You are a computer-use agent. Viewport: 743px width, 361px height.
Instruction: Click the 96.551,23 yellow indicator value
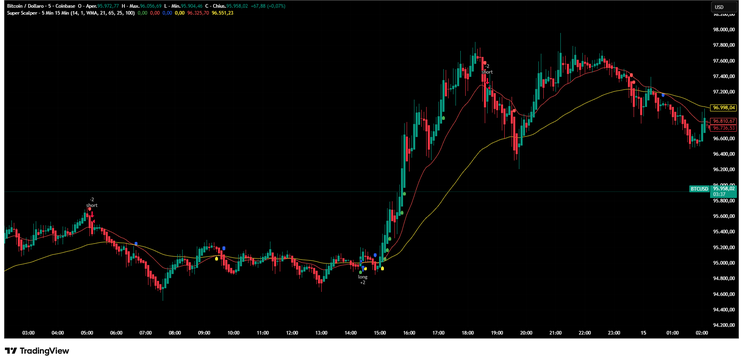pos(222,13)
